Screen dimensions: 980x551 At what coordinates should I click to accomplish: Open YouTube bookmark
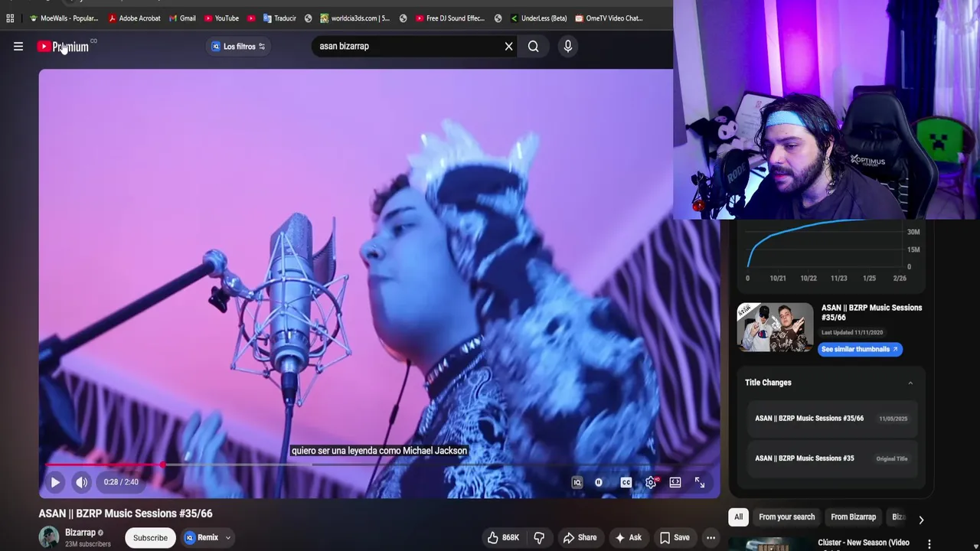click(x=221, y=18)
